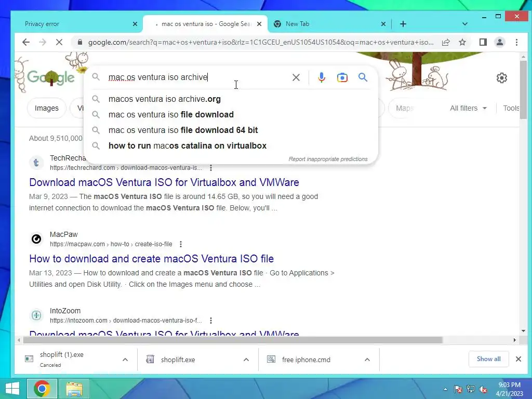Viewport: 532px width, 399px height.
Task: Click the address bar URL
Action: point(261,42)
